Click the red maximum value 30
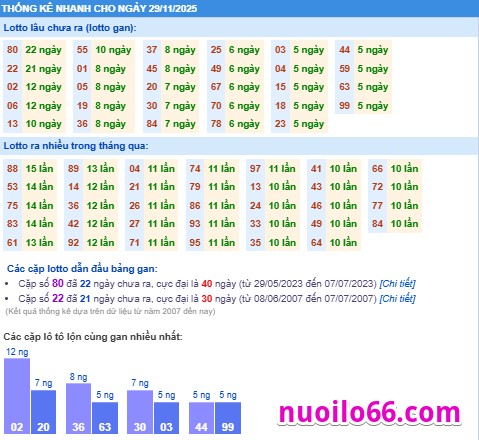 click(x=207, y=298)
